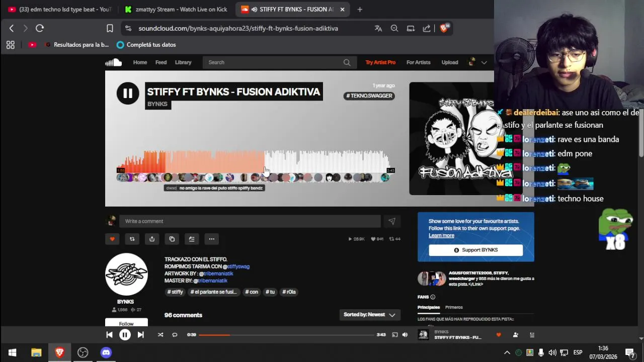This screenshot has width=644, height=362.
Task: Follow the artist icon in bottom player bar
Action: [515, 335]
